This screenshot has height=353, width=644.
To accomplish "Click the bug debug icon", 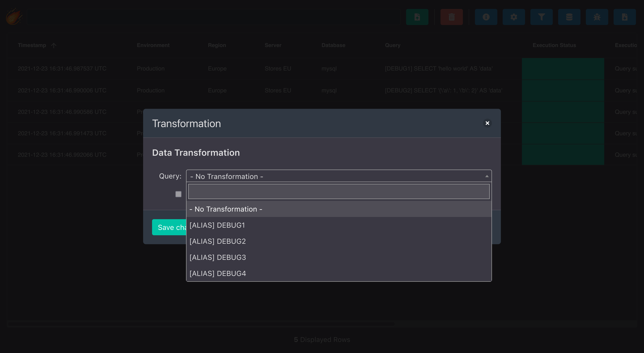I will pyautogui.click(x=597, y=17).
